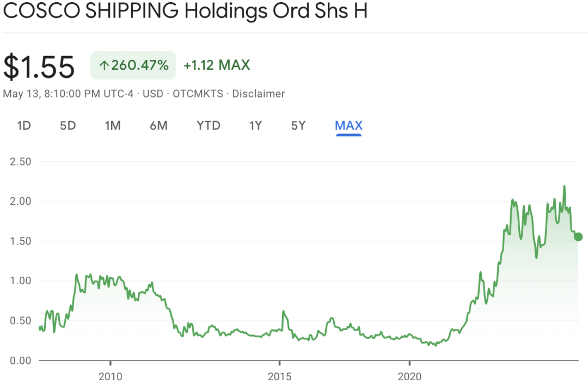
Task: Click the 2015 x-axis label
Action: tap(279, 376)
